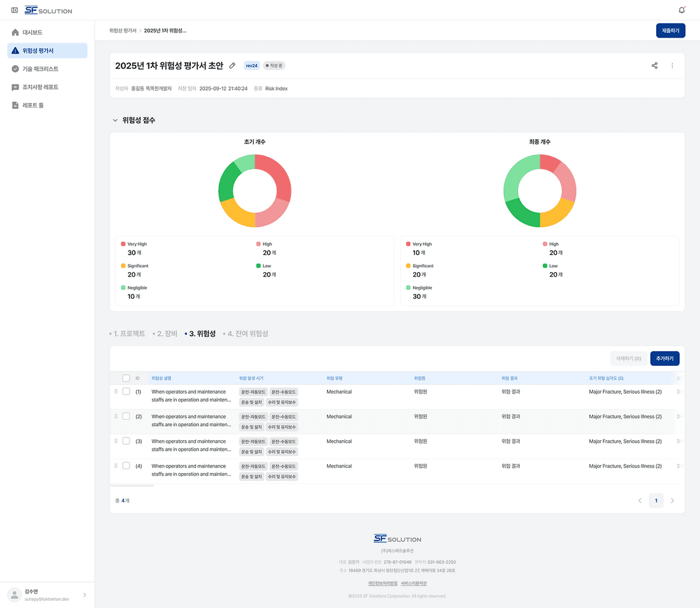Go to the previous table page arrow
Image resolution: width=700 pixels, height=608 pixels.
click(640, 501)
